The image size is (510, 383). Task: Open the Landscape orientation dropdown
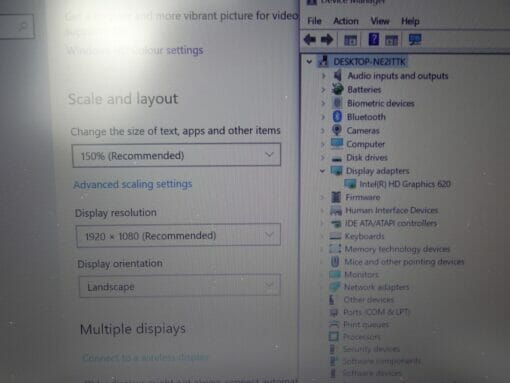tap(180, 286)
